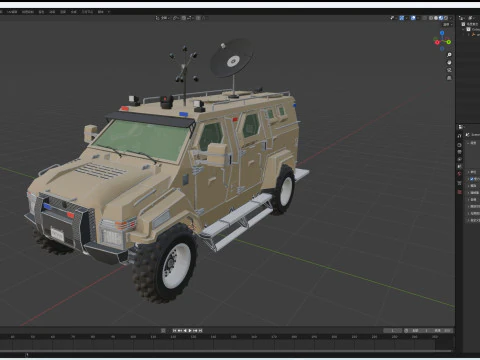
Task: Toggle the blue checkbox in properties panel
Action: point(472,179)
